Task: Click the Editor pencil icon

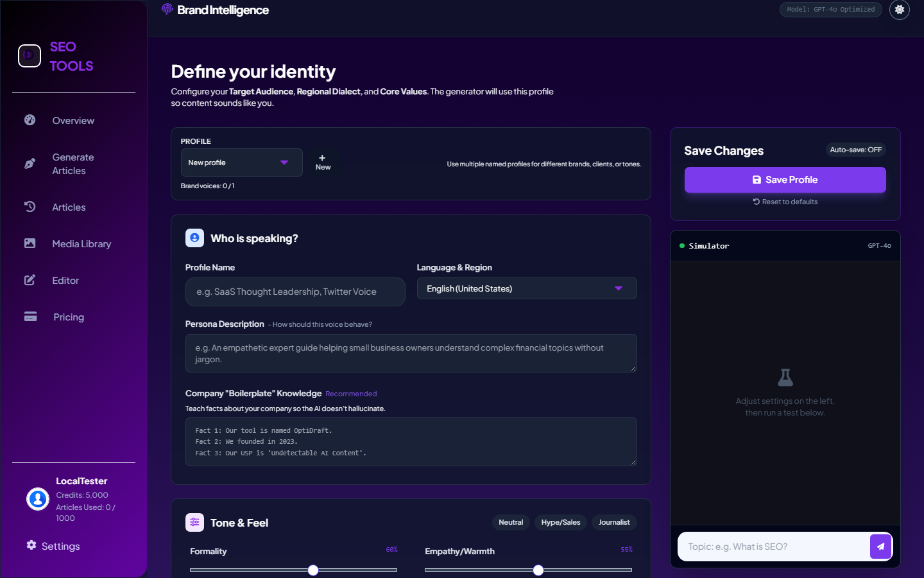Action: coord(30,280)
